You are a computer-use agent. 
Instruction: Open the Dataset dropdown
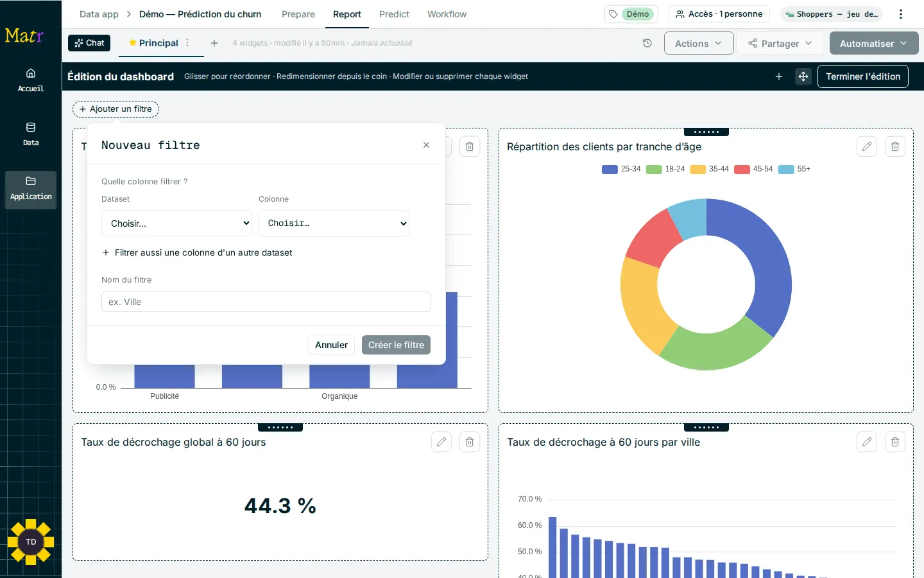(176, 223)
